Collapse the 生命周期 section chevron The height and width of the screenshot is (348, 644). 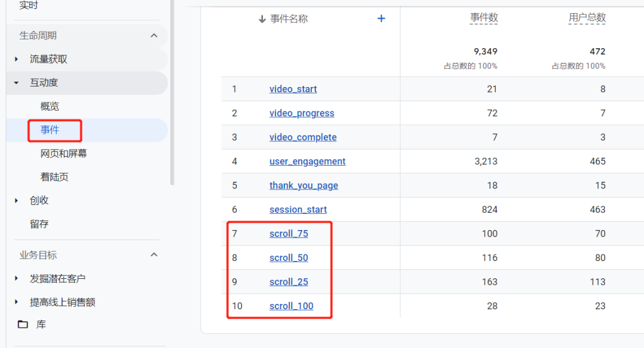point(154,36)
